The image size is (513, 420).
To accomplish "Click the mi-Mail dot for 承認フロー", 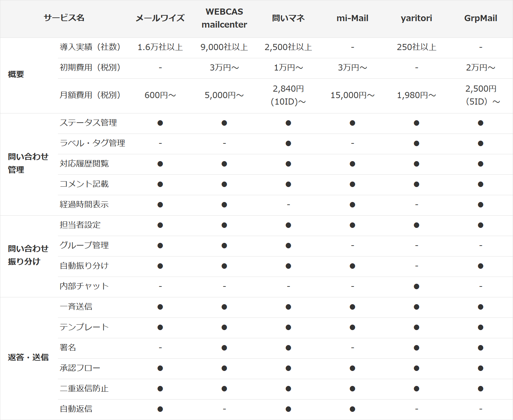I will (x=352, y=368).
